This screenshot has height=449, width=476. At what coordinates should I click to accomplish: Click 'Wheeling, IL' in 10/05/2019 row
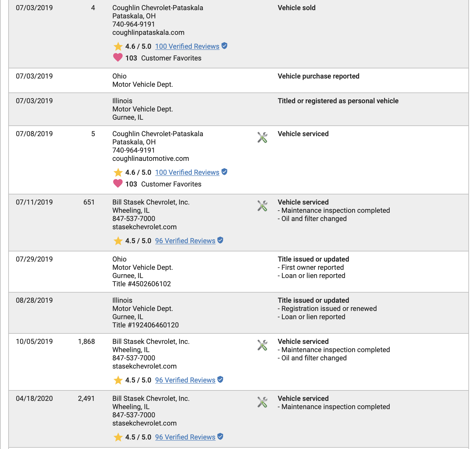point(131,350)
